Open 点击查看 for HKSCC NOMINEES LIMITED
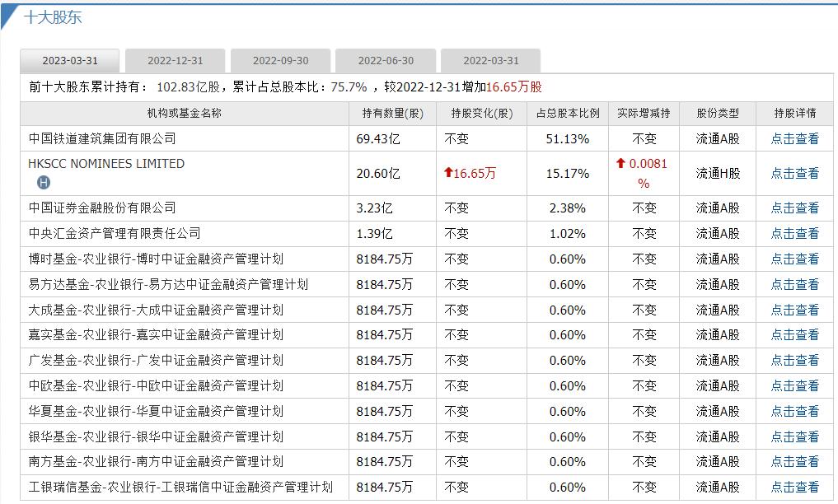 pyautogui.click(x=794, y=175)
